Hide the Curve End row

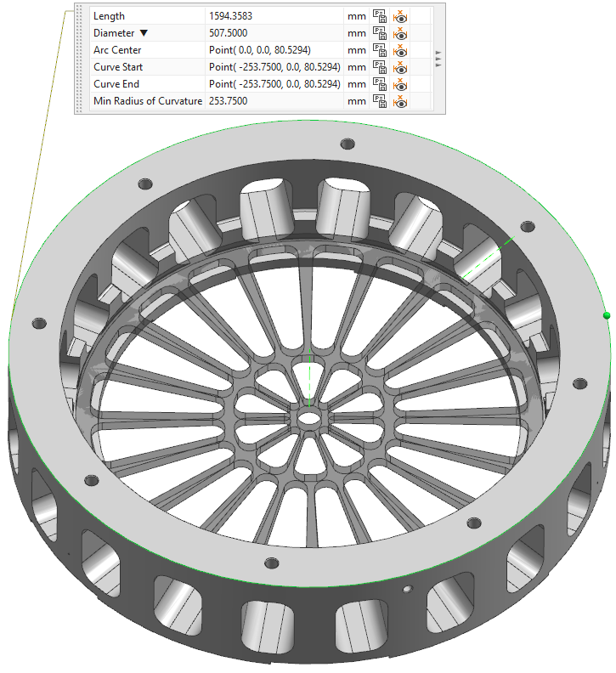click(400, 84)
